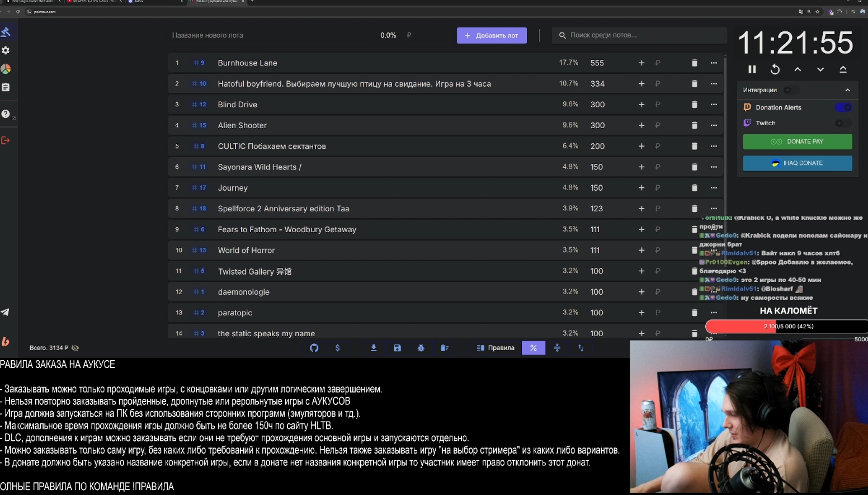The image size is (868, 495).
Task: Open the Правила rules button
Action: (x=496, y=348)
